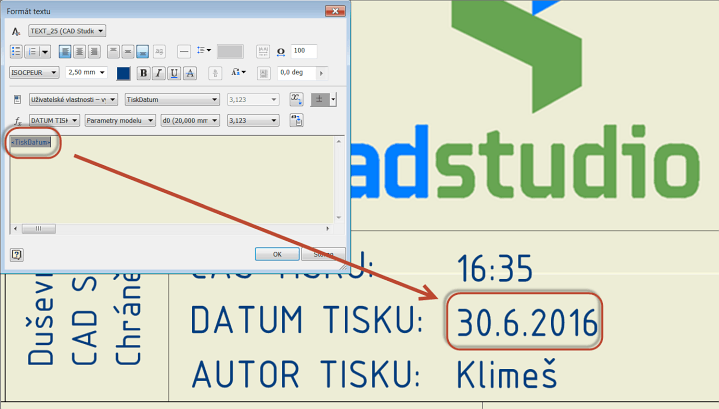
Task: Click the 16:35 time value
Action: click(495, 269)
